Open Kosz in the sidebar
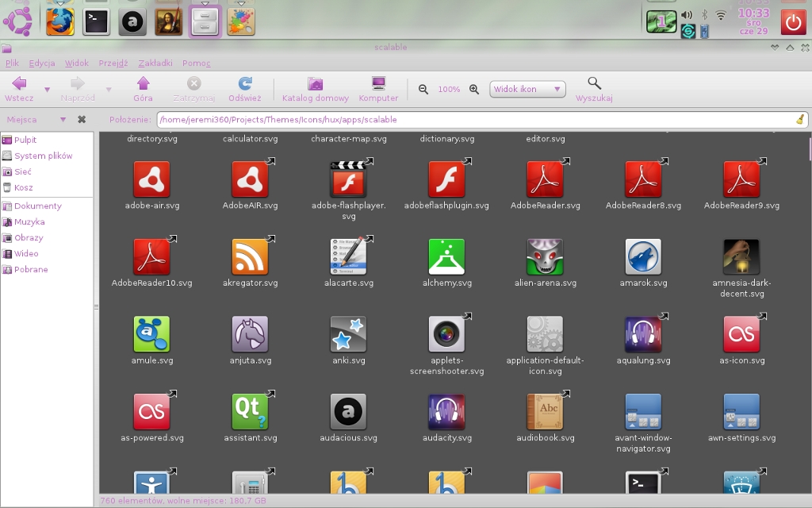The height and width of the screenshot is (508, 812). [x=17, y=187]
